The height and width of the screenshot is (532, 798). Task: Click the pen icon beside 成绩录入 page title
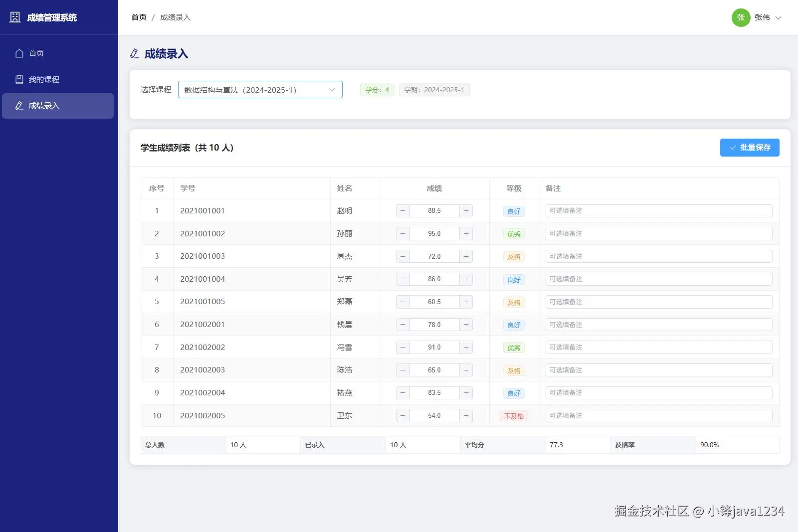pos(134,53)
